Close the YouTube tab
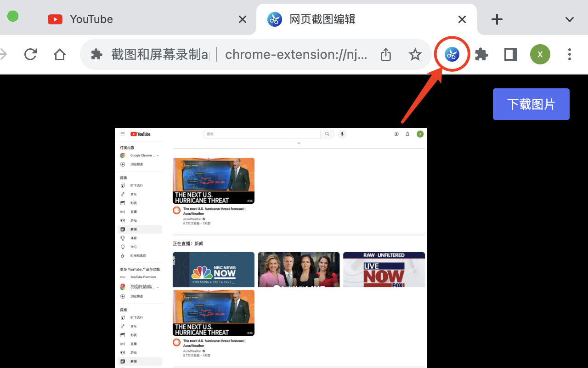Viewport: 588px width, 368px height. coord(243,19)
